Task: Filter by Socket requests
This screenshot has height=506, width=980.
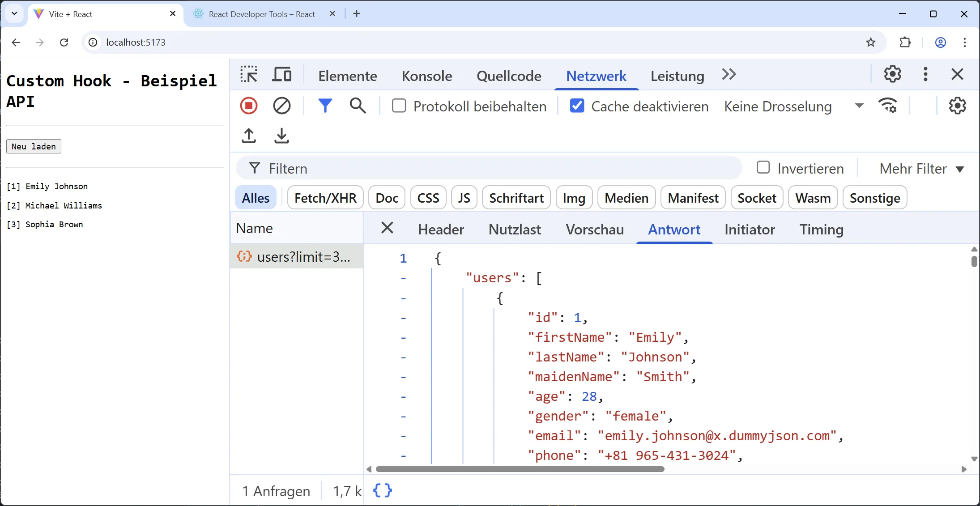Action: (757, 198)
